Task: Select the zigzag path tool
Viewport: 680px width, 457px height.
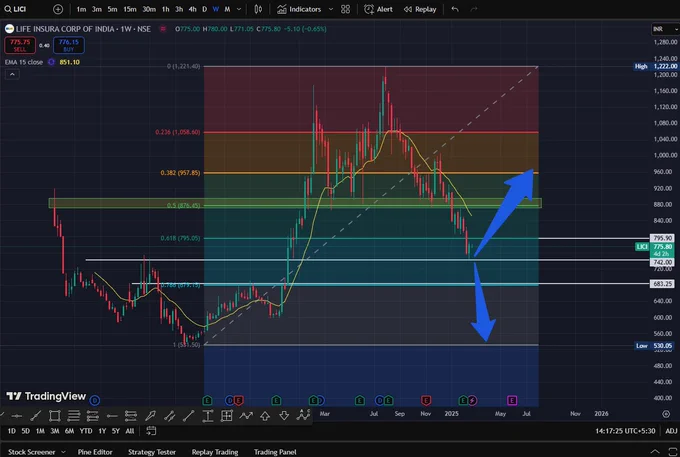Action: (246, 416)
